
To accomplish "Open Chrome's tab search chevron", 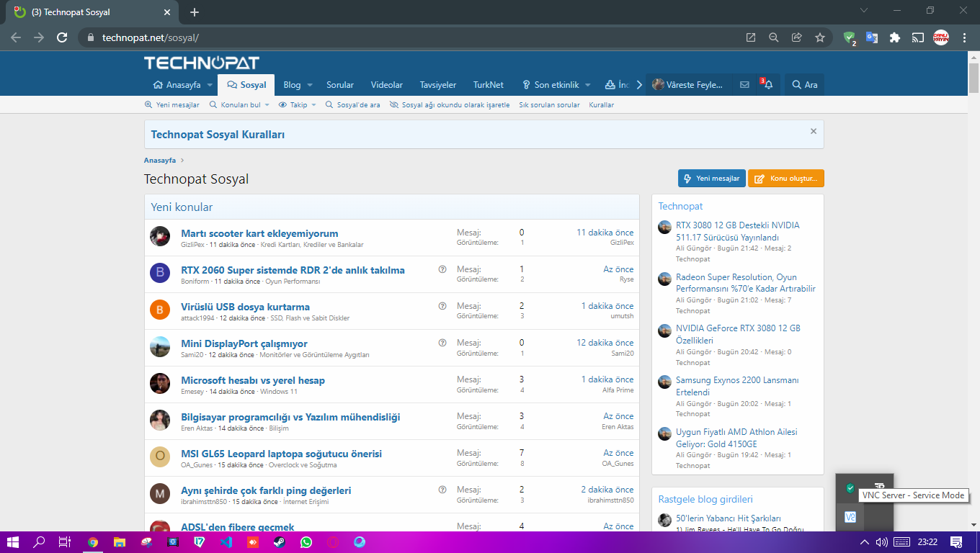I will pyautogui.click(x=864, y=10).
